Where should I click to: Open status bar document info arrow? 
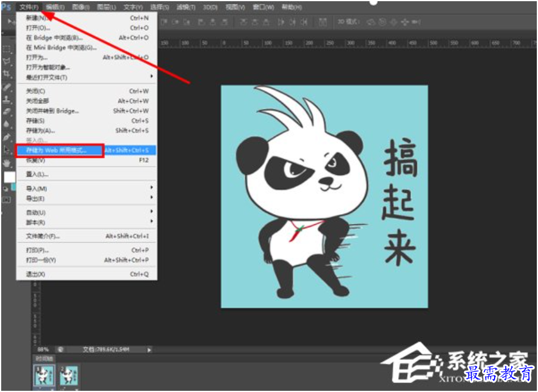point(149,350)
